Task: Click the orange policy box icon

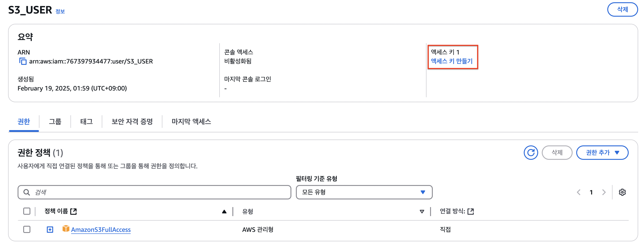Action: [x=66, y=229]
